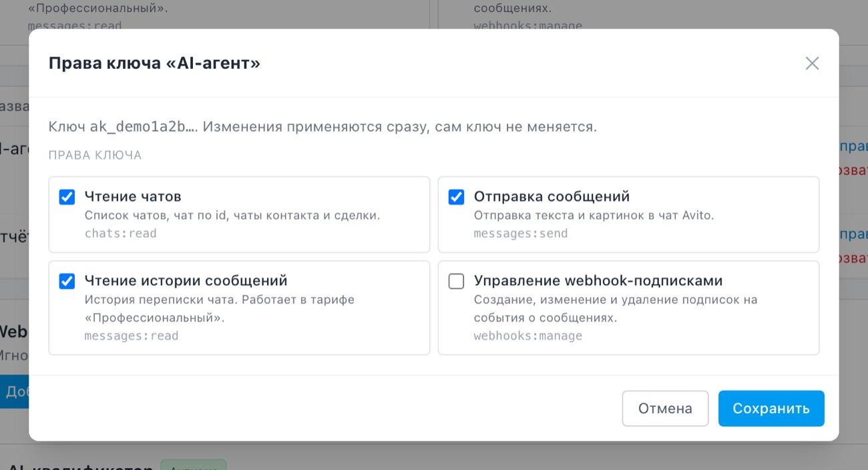This screenshot has height=470, width=868.
Task: Click the description «Отправка текста и картинок в чат Avito.»
Action: click(x=594, y=216)
